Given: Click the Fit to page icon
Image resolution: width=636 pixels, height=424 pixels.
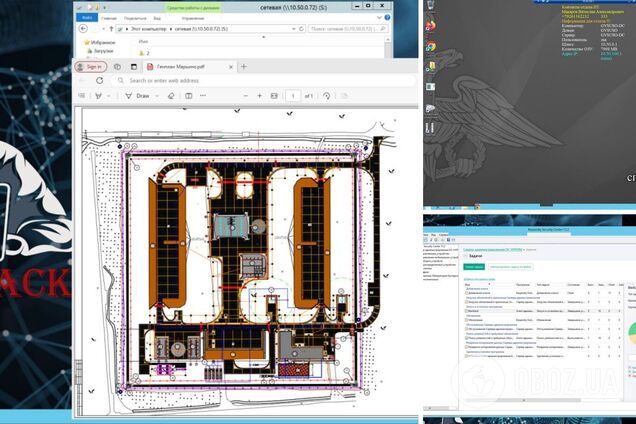Looking at the screenshot, I should click(273, 96).
